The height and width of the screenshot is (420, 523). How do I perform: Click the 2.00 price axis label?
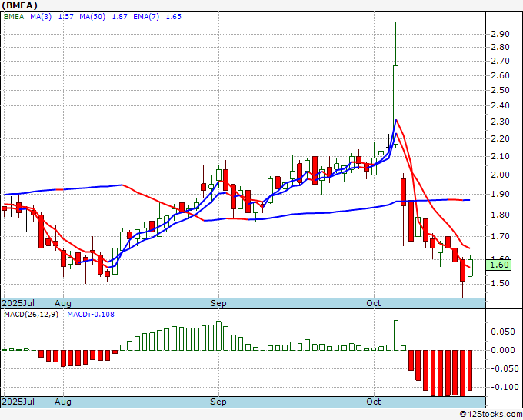click(x=501, y=175)
